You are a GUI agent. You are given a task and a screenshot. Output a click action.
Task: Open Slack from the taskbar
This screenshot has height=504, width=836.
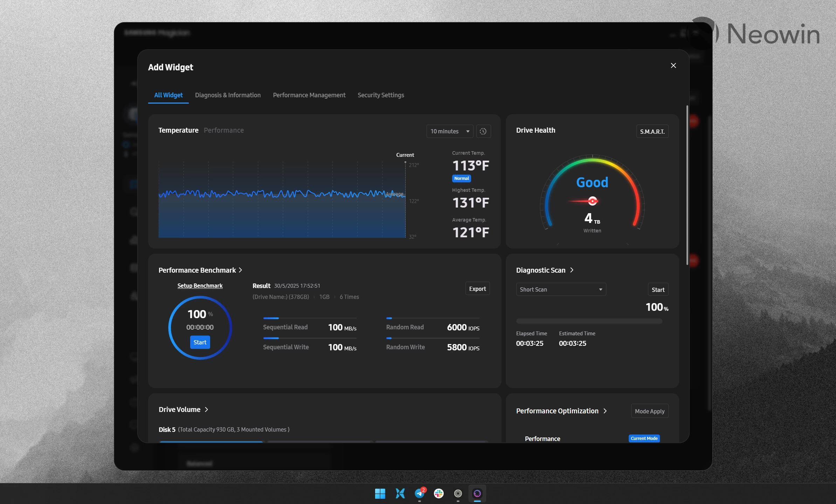click(x=438, y=493)
